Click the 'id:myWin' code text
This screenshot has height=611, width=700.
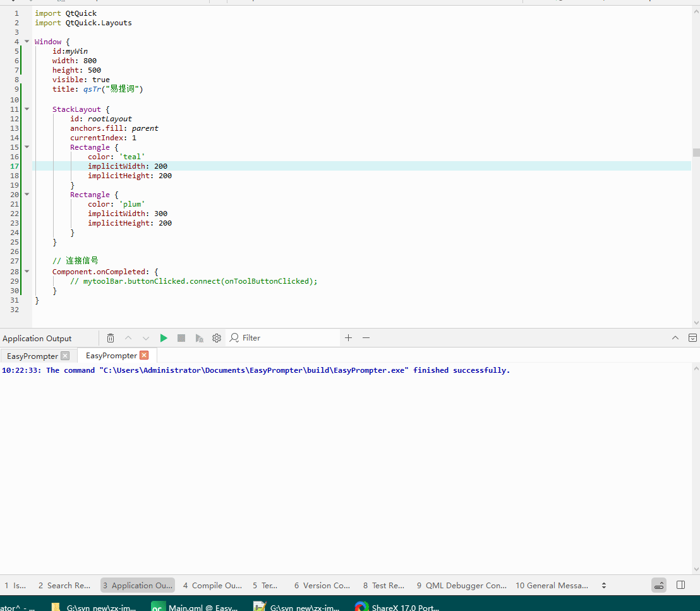click(x=70, y=51)
